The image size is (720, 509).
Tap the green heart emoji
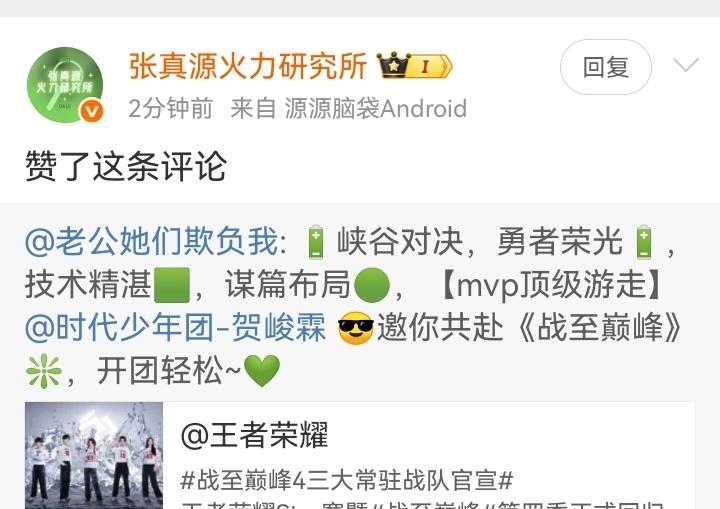(261, 371)
